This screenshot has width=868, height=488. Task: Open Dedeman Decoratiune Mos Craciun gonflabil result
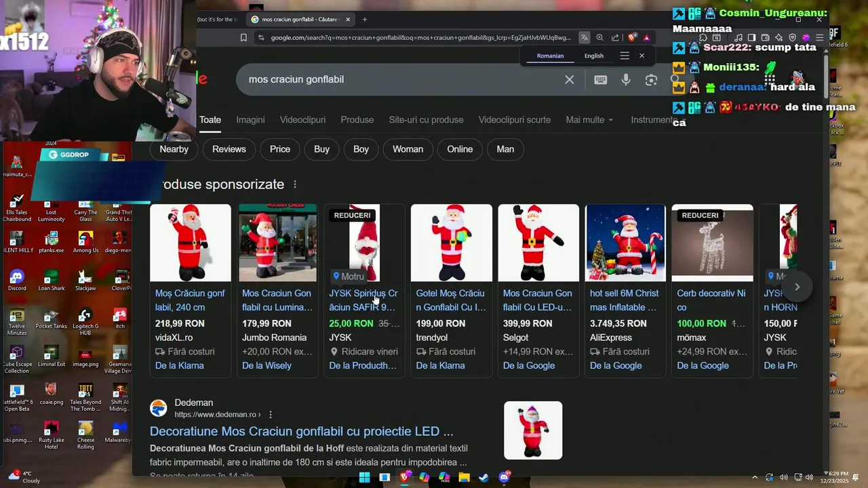[x=302, y=431]
